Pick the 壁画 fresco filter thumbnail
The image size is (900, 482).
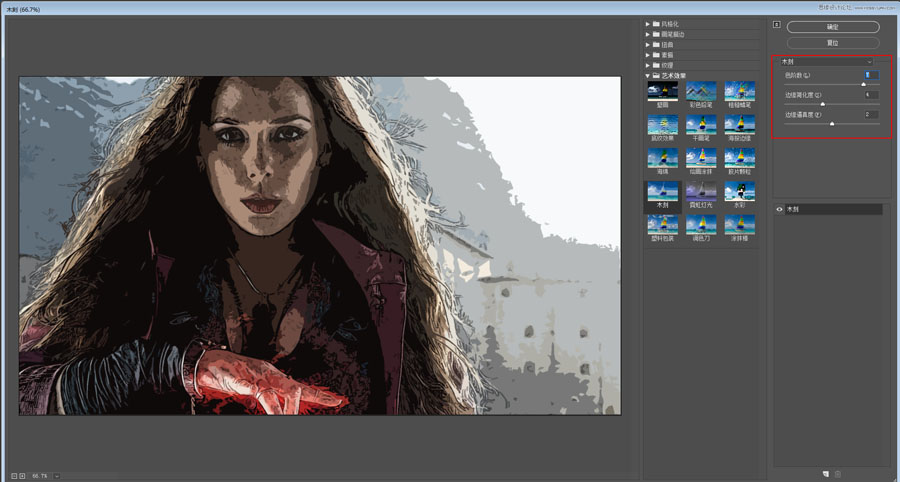click(x=662, y=95)
